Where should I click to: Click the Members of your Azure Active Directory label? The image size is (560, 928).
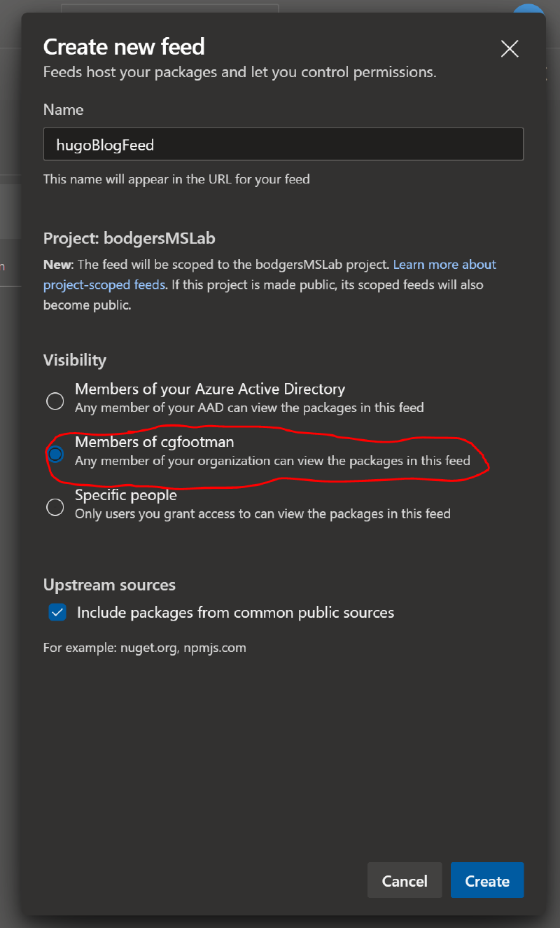[210, 389]
